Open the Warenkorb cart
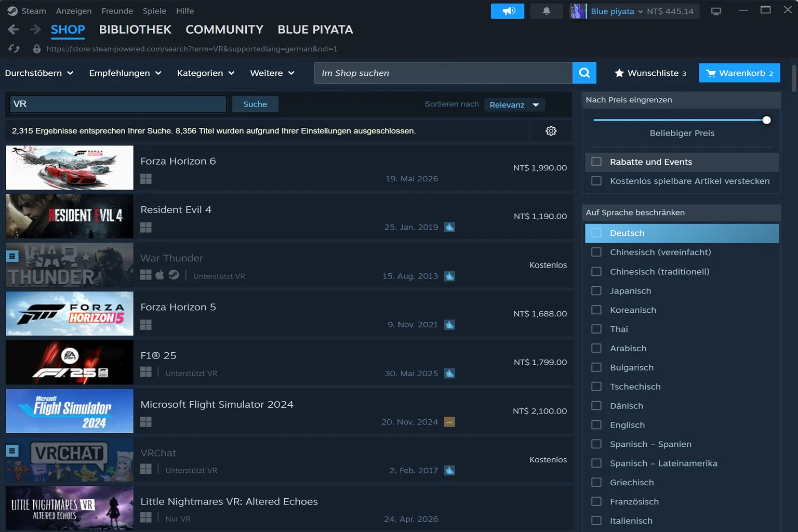Screen dimensions: 798x532 coord(739,73)
